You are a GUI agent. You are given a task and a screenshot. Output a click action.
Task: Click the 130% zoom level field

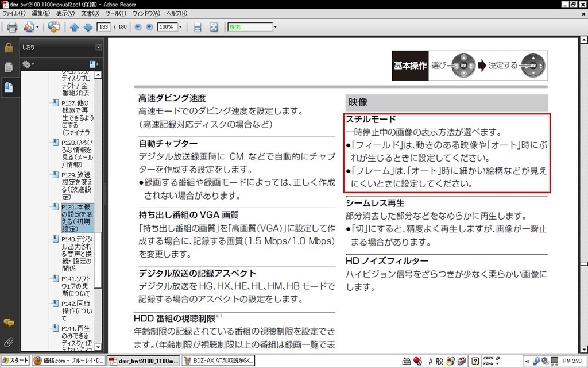(167, 27)
